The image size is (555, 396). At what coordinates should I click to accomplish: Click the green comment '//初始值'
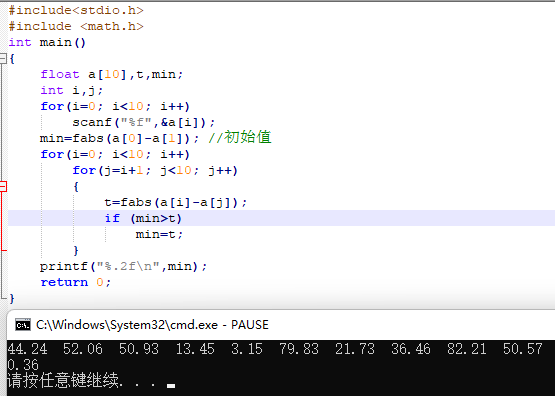[x=240, y=137]
